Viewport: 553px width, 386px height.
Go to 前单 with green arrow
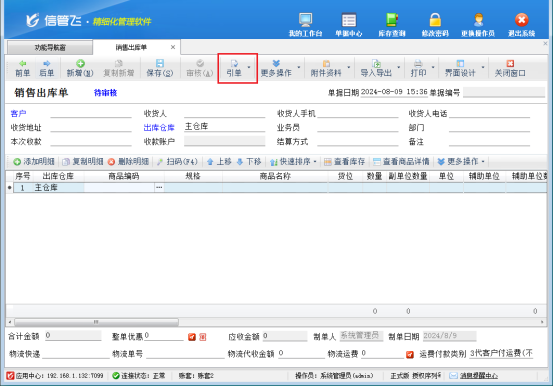(23, 68)
